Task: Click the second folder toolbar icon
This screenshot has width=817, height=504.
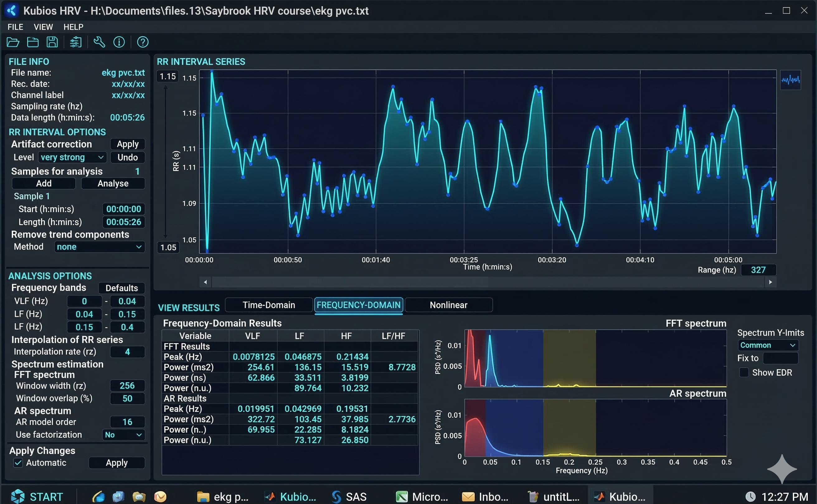Action: pyautogui.click(x=33, y=42)
